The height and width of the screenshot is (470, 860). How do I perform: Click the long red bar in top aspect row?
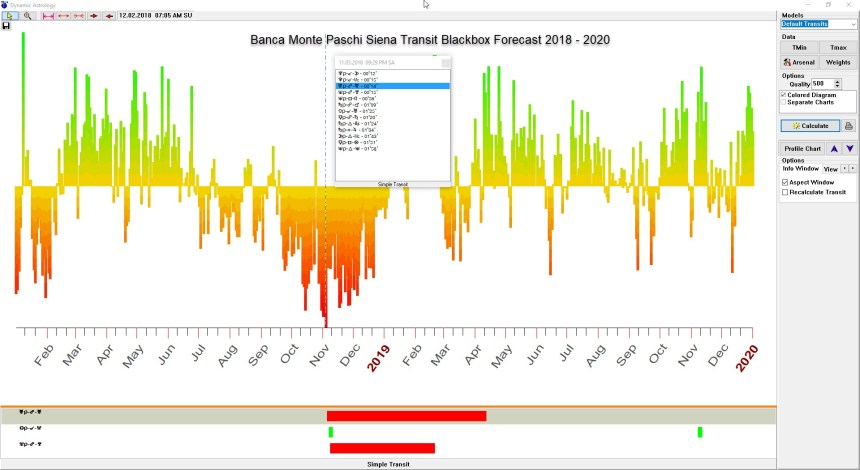(406, 416)
